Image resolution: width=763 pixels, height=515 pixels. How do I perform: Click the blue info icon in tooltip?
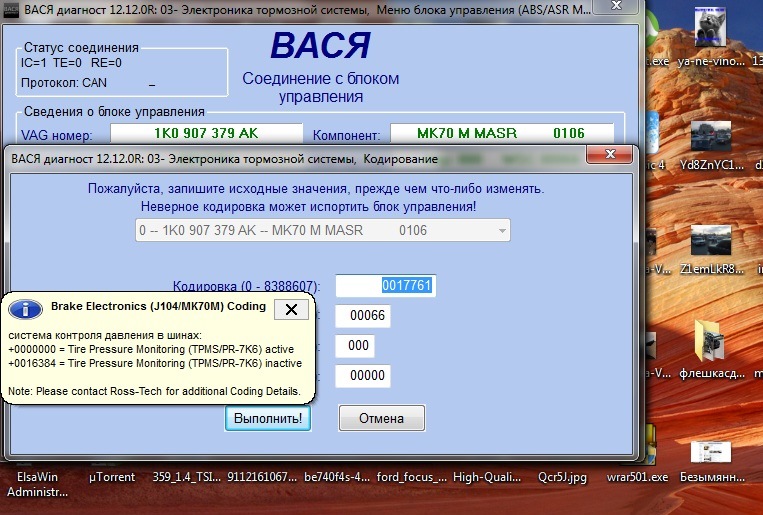[25, 309]
